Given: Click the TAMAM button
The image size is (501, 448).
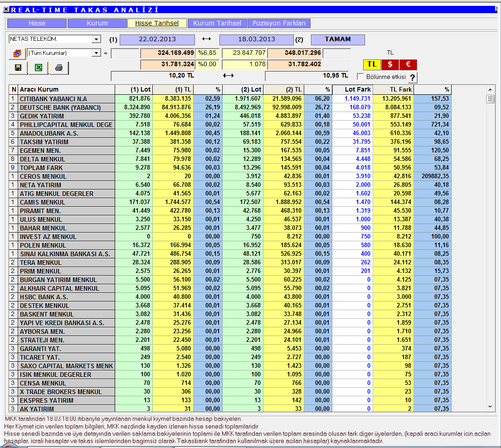Looking at the screenshot, I should [338, 39].
